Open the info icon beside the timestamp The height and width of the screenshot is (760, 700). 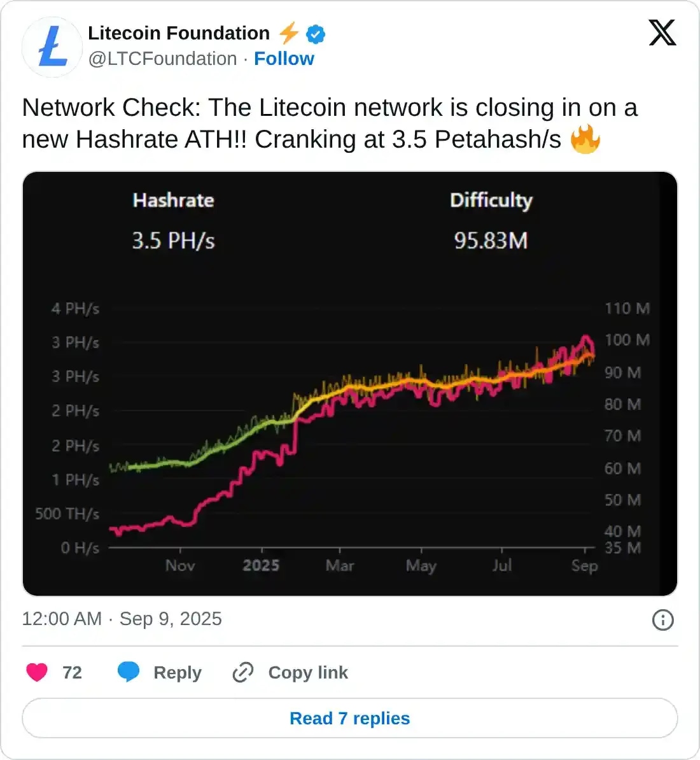(662, 619)
